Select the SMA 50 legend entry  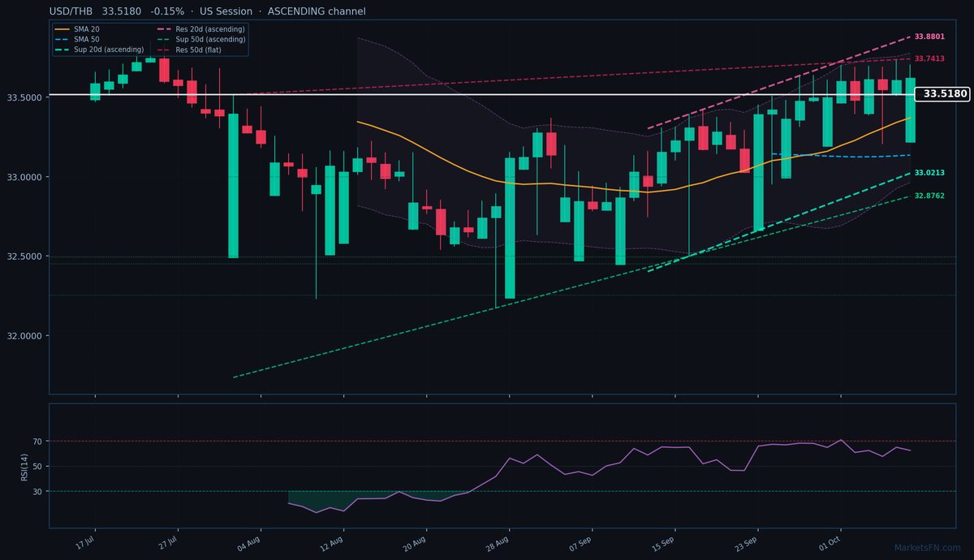[76, 39]
